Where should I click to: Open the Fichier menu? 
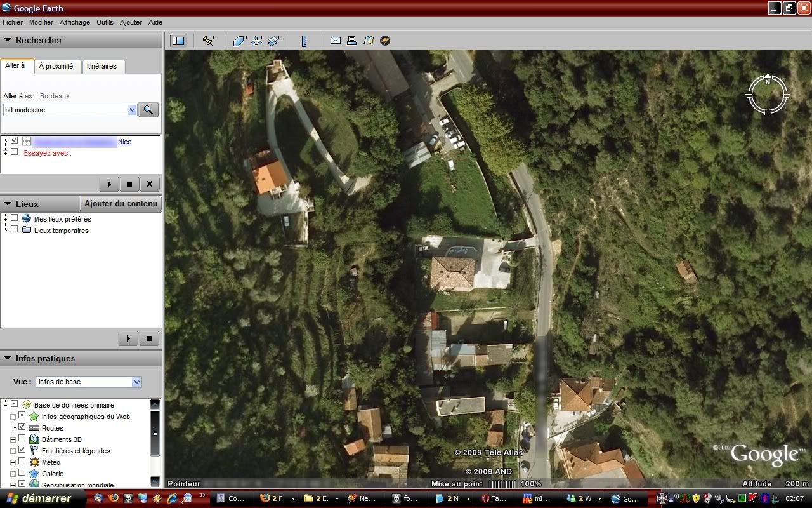tap(13, 22)
